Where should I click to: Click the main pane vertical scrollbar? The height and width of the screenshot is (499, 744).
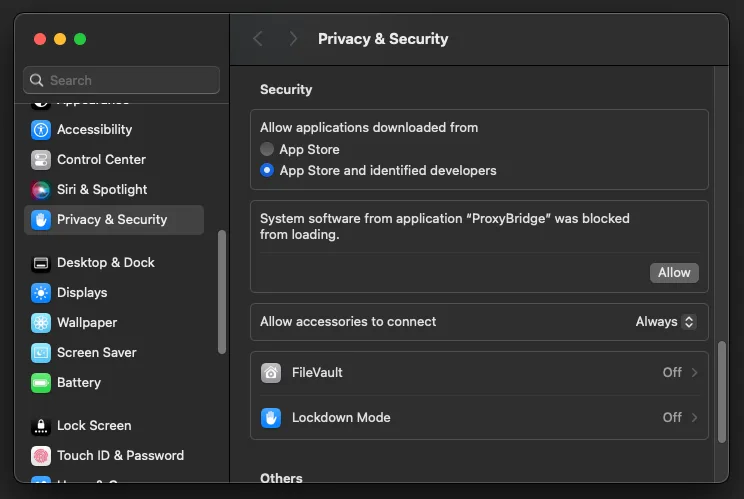721,392
